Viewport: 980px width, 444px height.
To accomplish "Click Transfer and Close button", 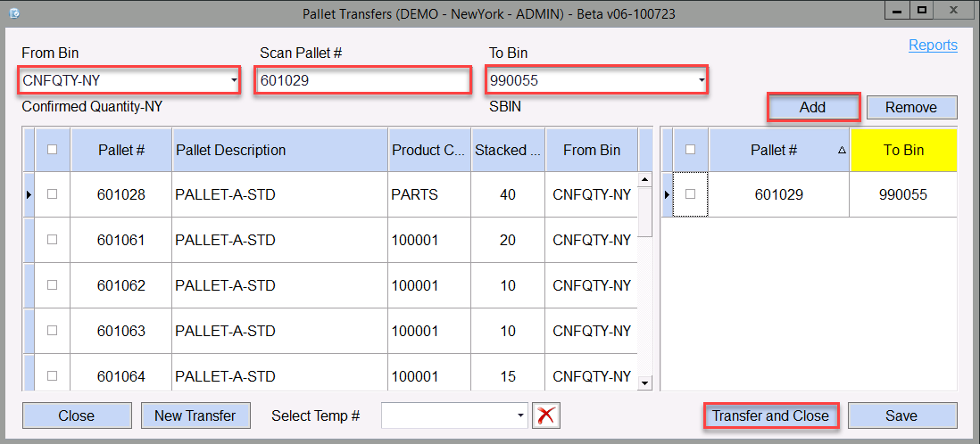I will 770,415.
